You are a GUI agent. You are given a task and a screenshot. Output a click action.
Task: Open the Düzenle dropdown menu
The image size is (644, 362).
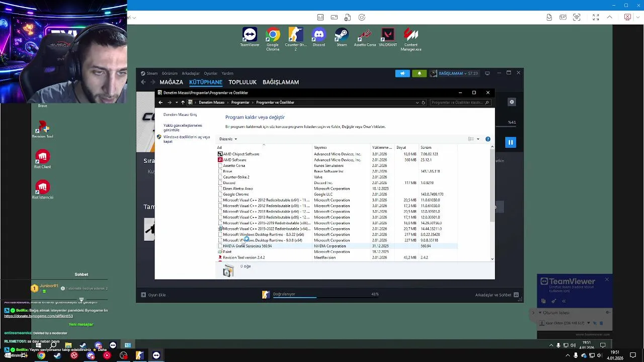pyautogui.click(x=228, y=139)
